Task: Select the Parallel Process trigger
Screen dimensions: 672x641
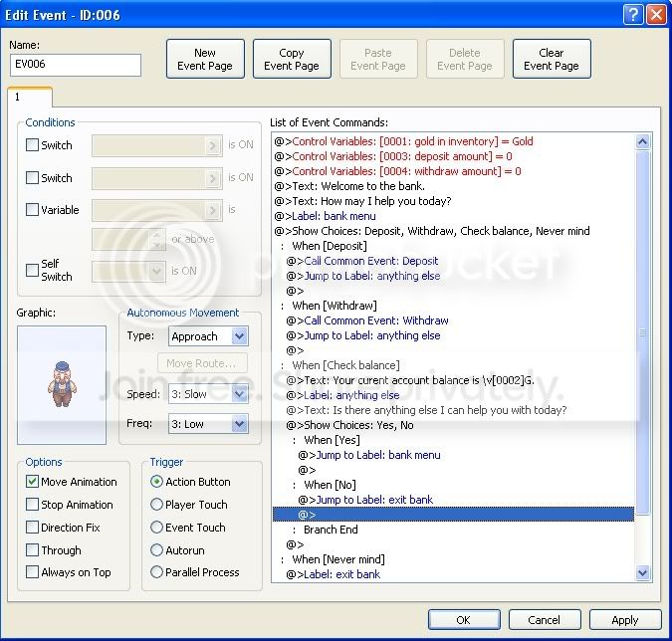Action: pos(157,572)
